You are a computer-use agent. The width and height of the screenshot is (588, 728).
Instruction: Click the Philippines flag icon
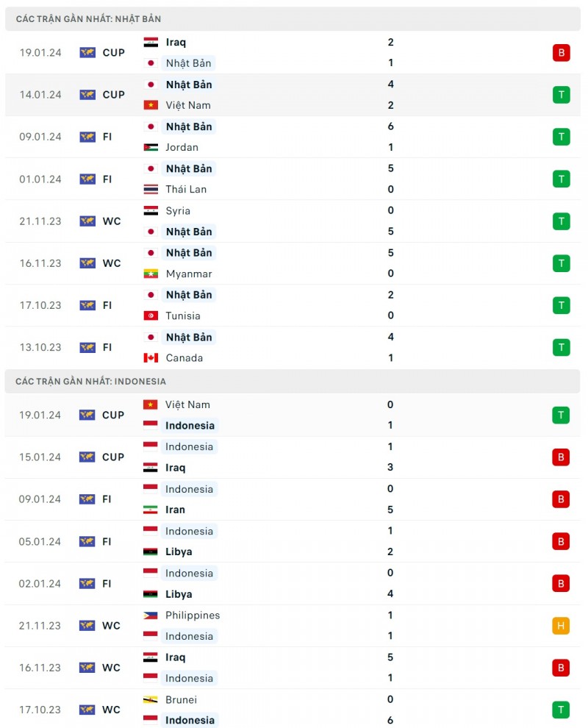click(151, 615)
